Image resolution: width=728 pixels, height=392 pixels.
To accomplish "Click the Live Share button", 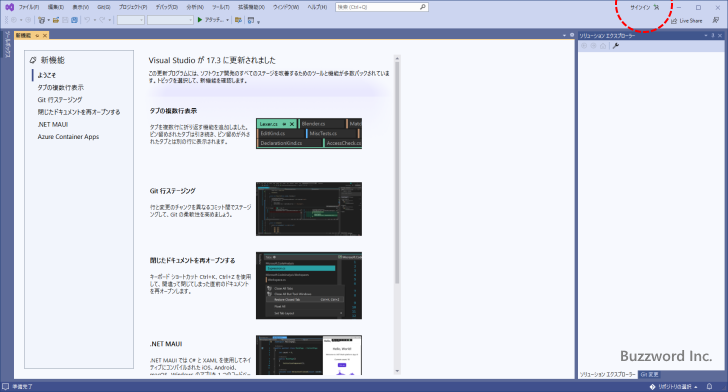I will click(x=687, y=21).
